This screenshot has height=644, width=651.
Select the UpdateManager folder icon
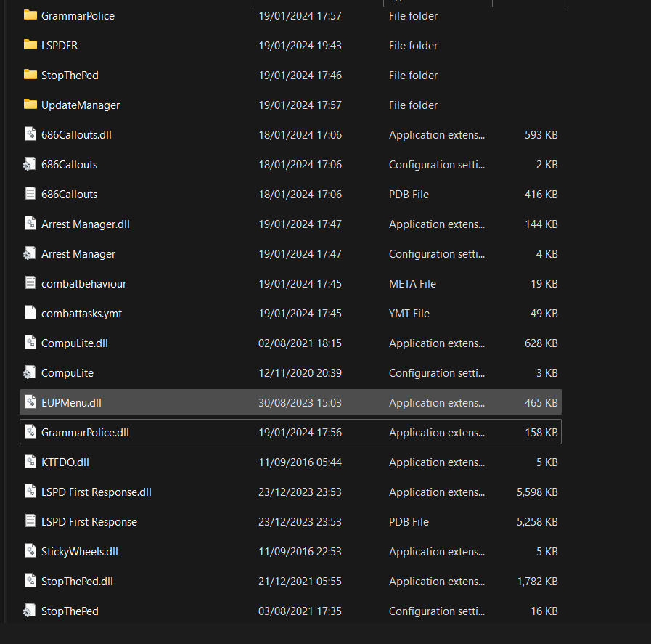(30, 105)
